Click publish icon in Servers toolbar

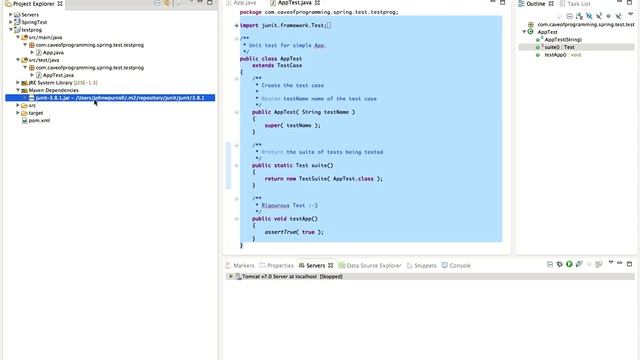click(x=599, y=264)
